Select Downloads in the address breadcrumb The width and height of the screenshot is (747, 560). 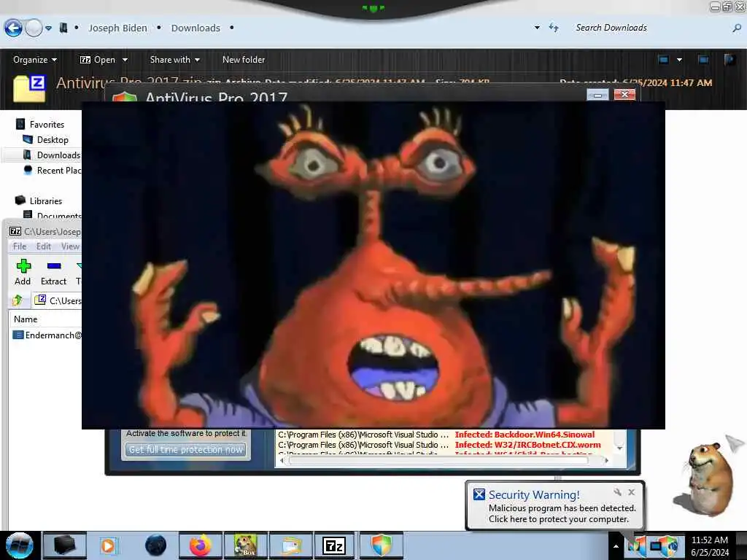point(196,28)
